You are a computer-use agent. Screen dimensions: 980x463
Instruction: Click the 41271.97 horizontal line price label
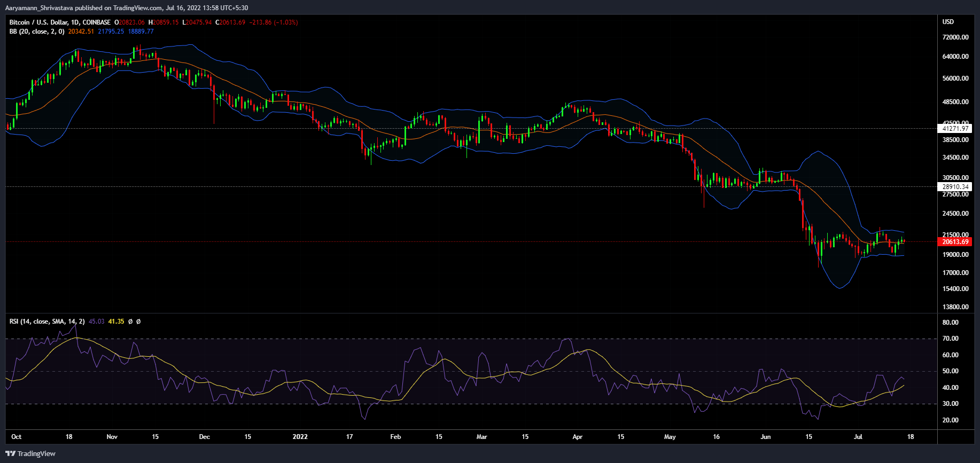pyautogui.click(x=955, y=129)
